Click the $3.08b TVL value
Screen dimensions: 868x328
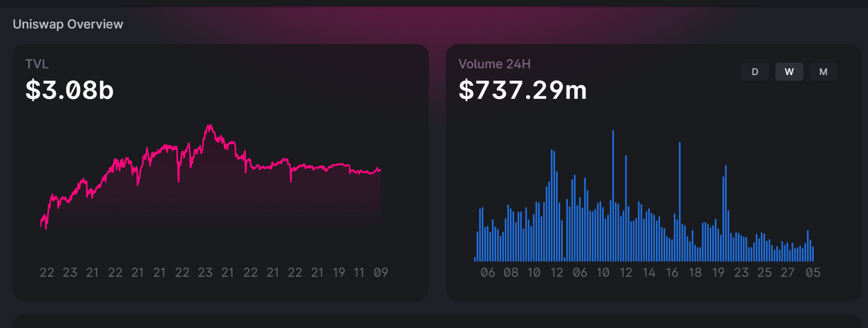click(69, 90)
